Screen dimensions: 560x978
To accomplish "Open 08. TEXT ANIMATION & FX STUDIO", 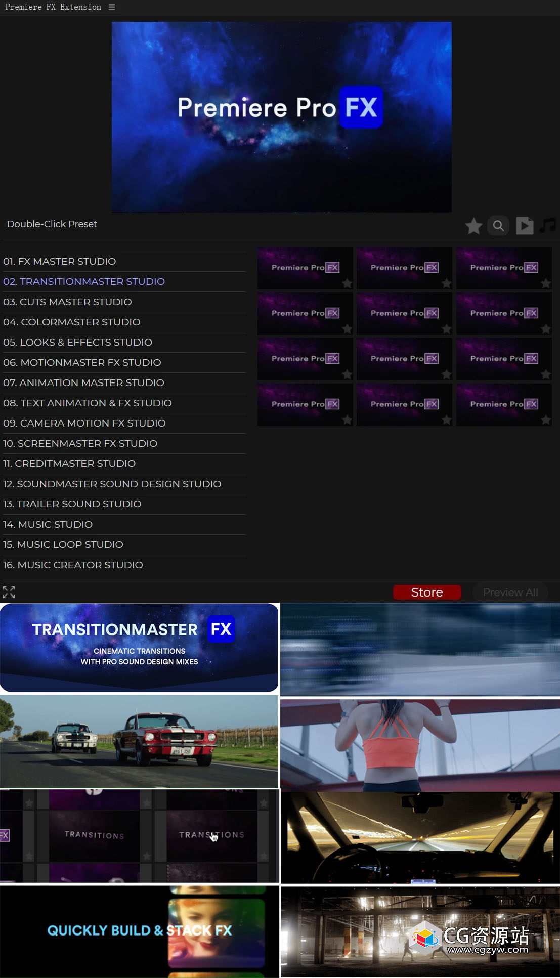I will (124, 403).
